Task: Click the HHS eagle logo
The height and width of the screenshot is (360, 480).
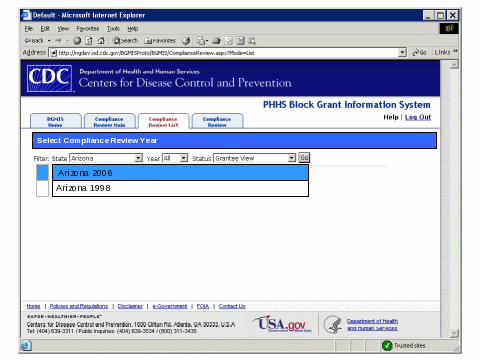Action: [332, 324]
